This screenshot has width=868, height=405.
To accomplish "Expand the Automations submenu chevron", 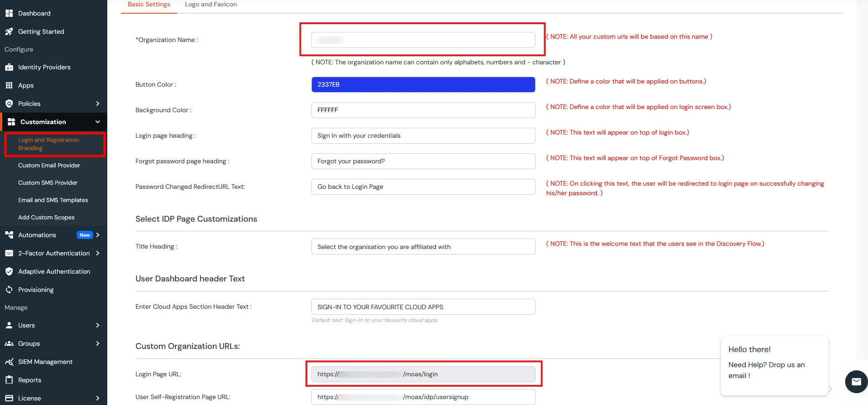I will pos(98,235).
